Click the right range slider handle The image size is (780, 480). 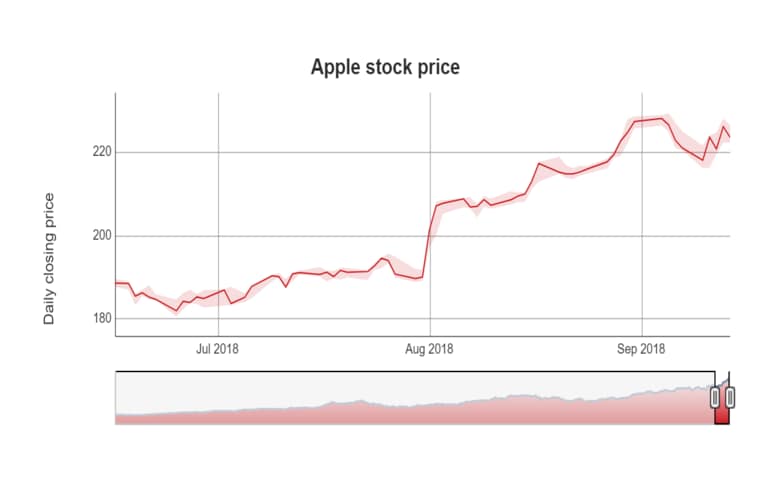[729, 398]
